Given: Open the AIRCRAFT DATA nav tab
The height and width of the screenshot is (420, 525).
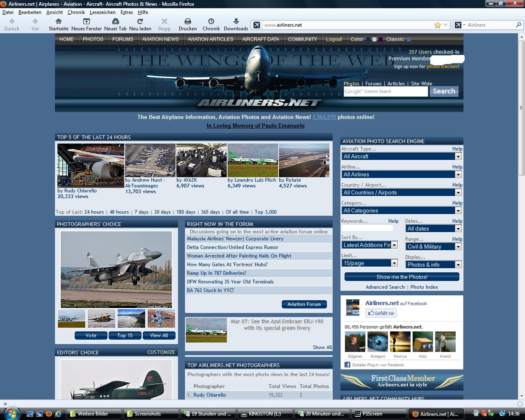Looking at the screenshot, I should (260, 39).
